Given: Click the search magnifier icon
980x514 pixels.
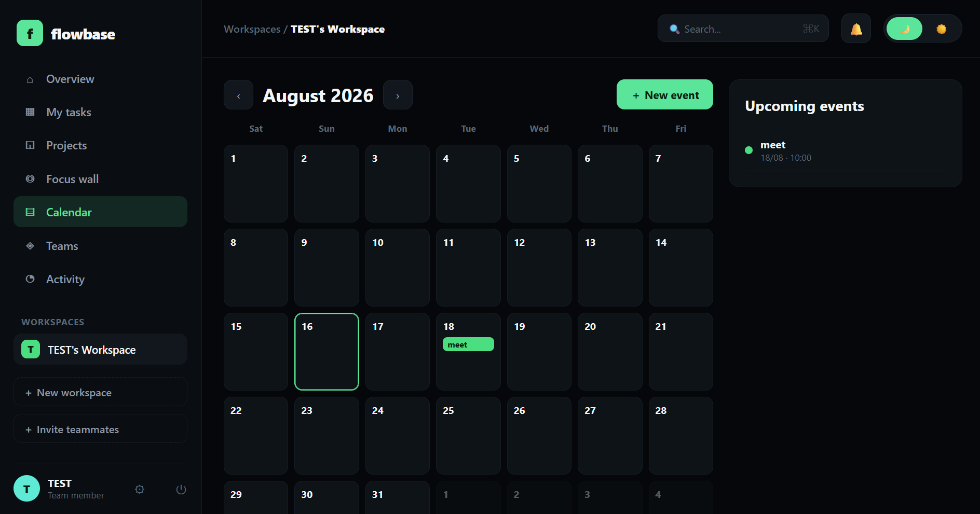Looking at the screenshot, I should 674,29.
